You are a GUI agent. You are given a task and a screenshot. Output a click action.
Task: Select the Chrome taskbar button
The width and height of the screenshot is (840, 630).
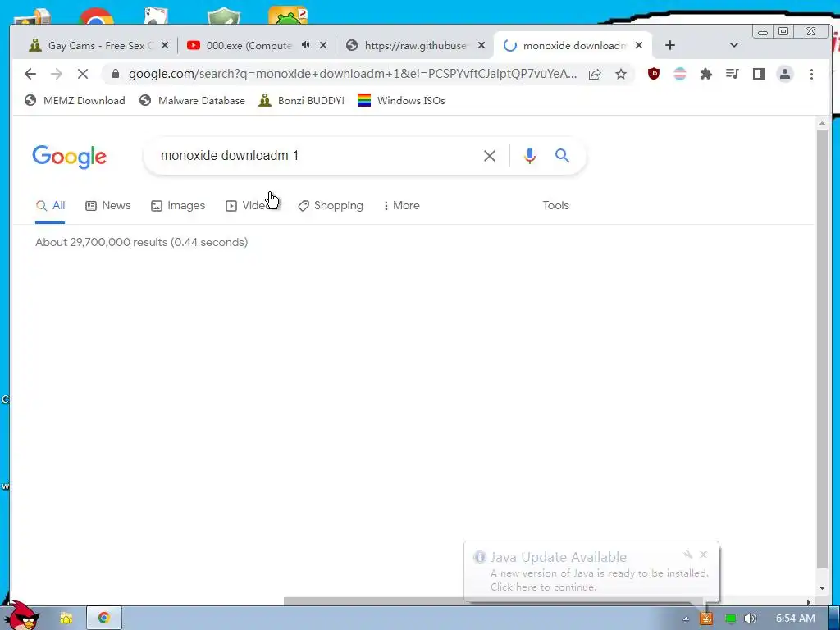click(104, 619)
